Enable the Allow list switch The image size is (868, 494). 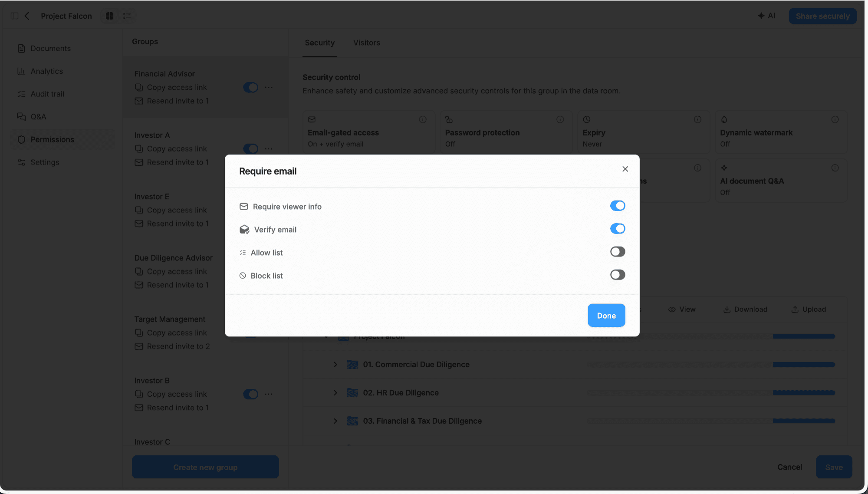point(618,252)
